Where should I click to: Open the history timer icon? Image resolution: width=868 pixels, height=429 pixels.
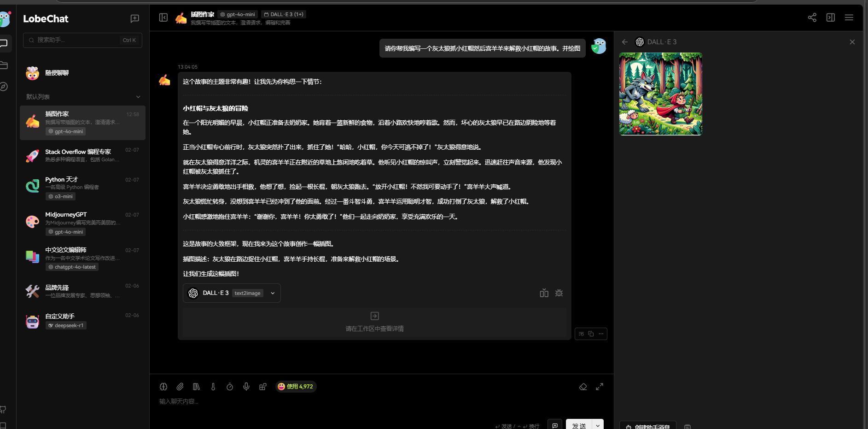click(x=230, y=387)
